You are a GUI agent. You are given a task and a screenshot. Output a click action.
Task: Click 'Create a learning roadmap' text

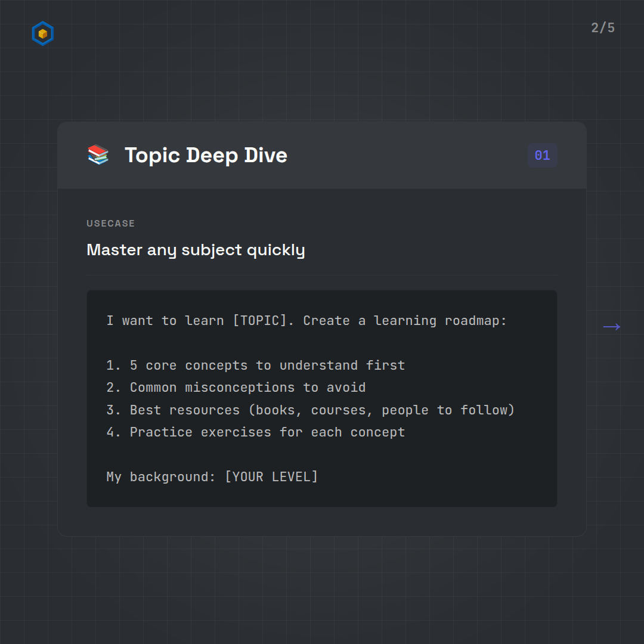click(404, 321)
